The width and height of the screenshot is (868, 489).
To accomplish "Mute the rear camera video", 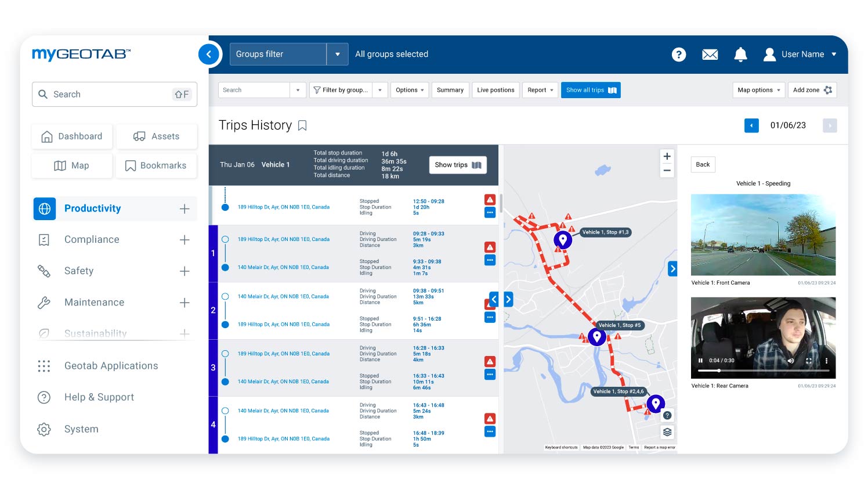I will click(790, 361).
